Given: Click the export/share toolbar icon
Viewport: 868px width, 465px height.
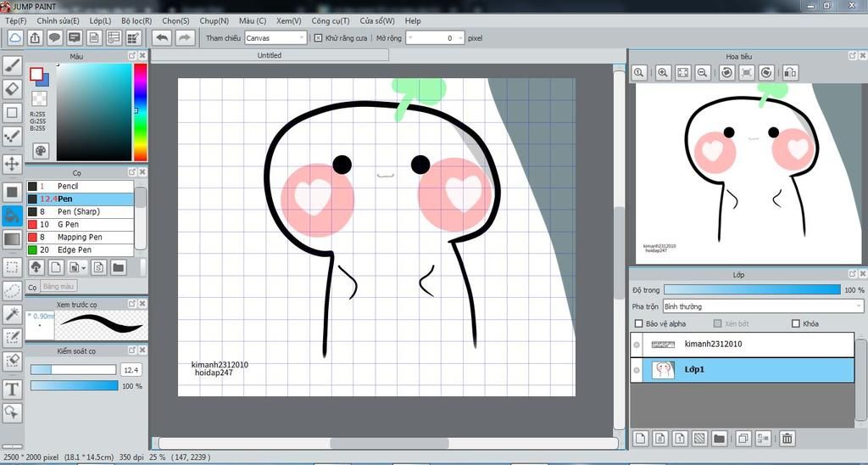Looking at the screenshot, I should click(35, 37).
